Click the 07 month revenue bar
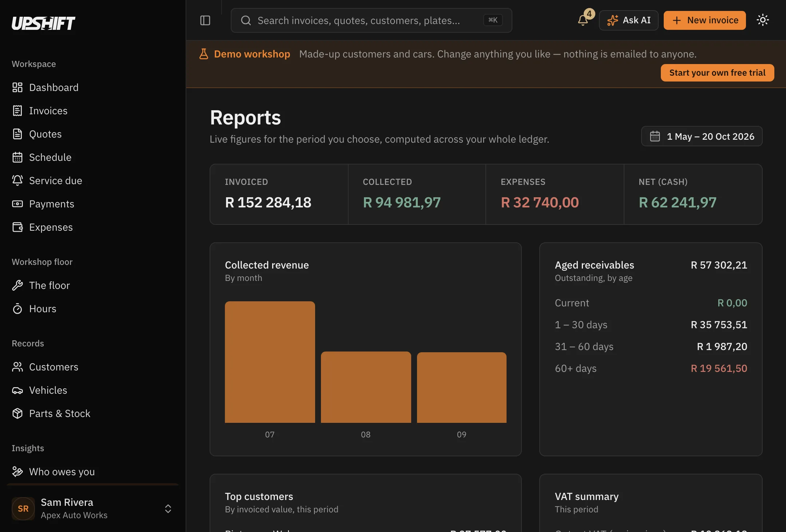Screen dimensions: 786x532 click(270, 362)
